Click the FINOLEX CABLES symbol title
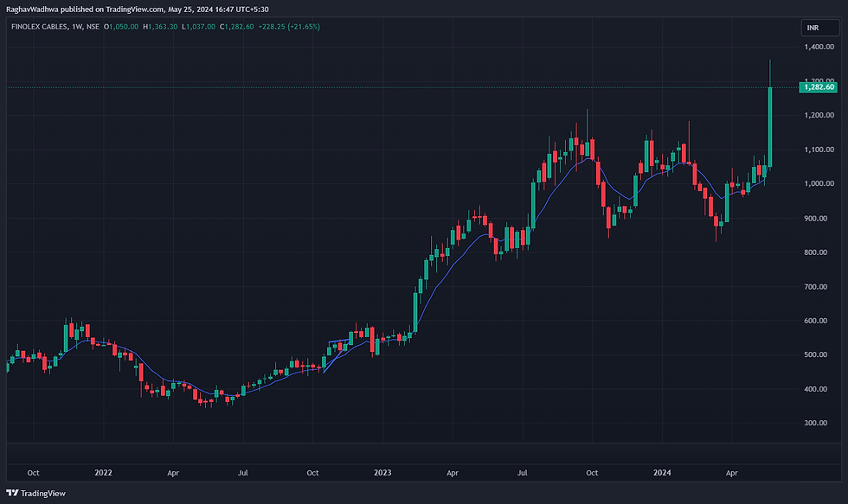 tap(40, 27)
